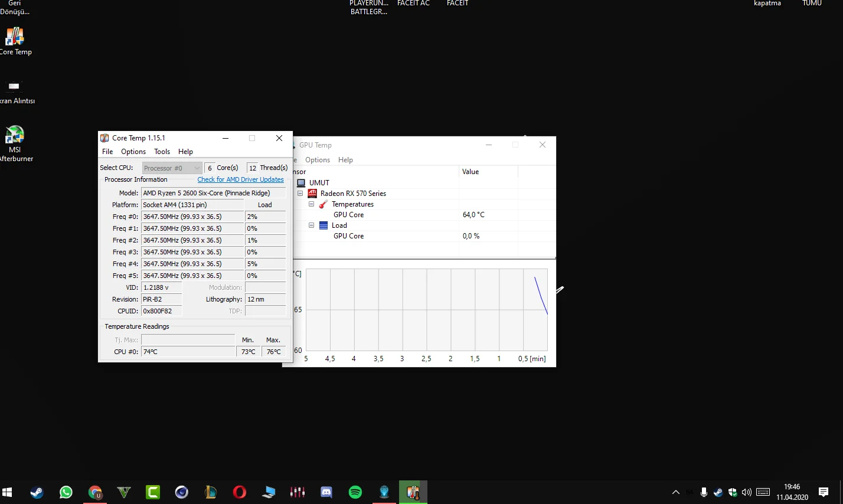Viewport: 843px width, 504px height.
Task: Click the Value column header in GPU Temp
Action: (x=488, y=172)
